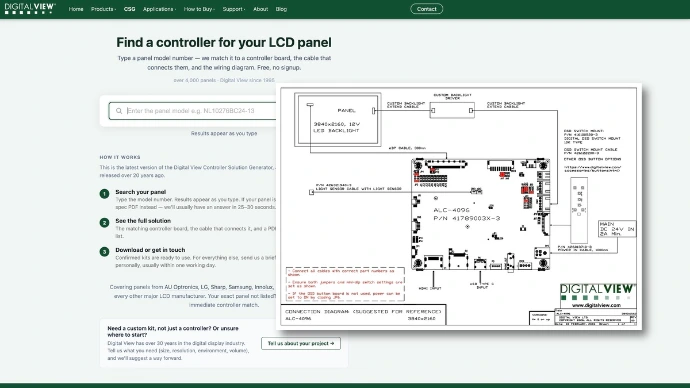690x388 pixels.
Task: Open the connection diagram thumbnail image
Action: tap(459, 206)
